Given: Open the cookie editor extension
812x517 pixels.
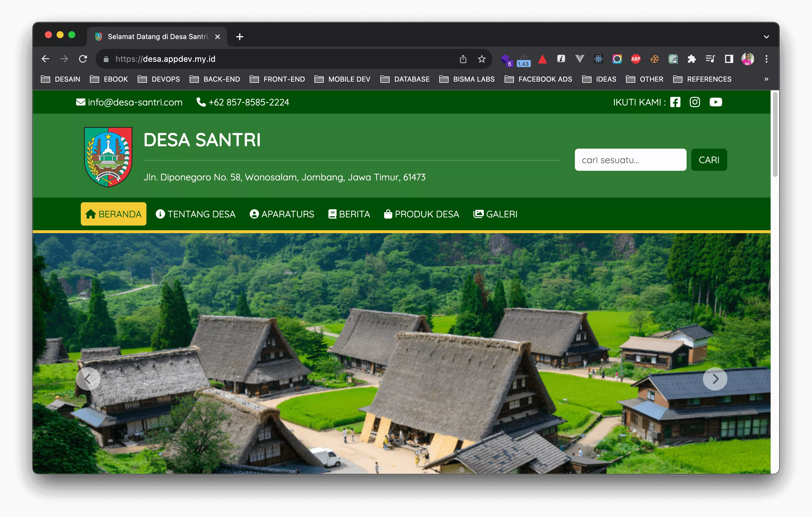Looking at the screenshot, I should (x=654, y=59).
